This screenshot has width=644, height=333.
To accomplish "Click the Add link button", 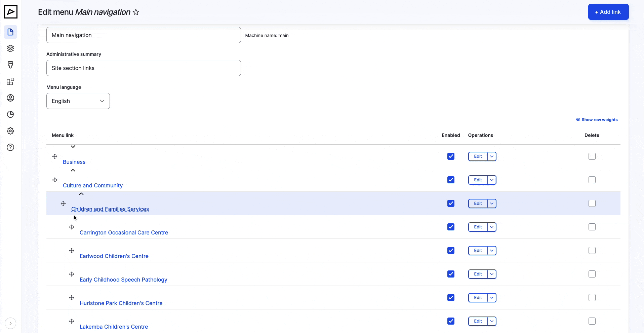I will (x=608, y=12).
